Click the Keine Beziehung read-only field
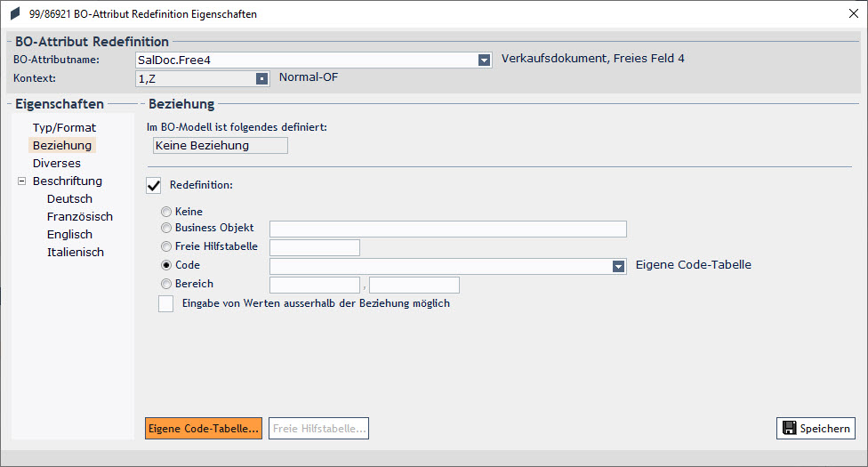The width and height of the screenshot is (868, 467). 221,145
